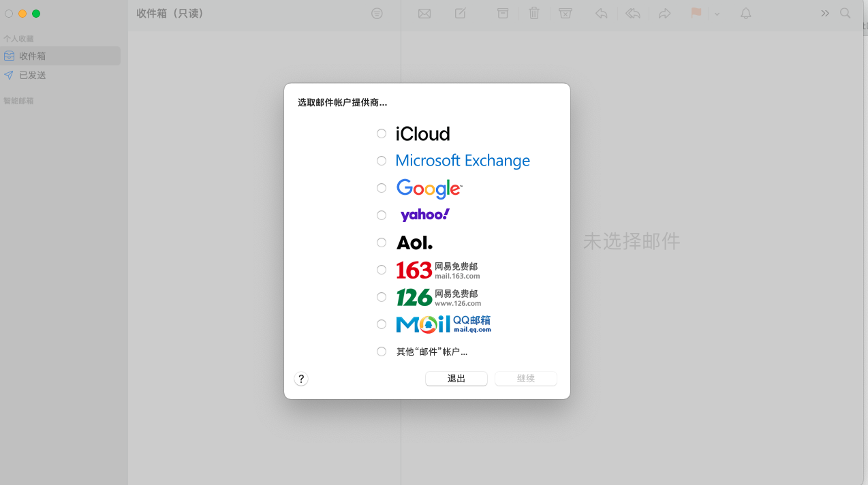Expand the toolbar overflow chevrons
868x485 pixels.
[x=825, y=14]
